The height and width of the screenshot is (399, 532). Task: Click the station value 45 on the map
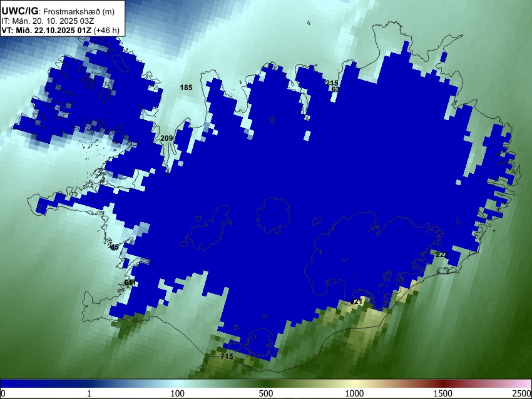click(x=115, y=247)
